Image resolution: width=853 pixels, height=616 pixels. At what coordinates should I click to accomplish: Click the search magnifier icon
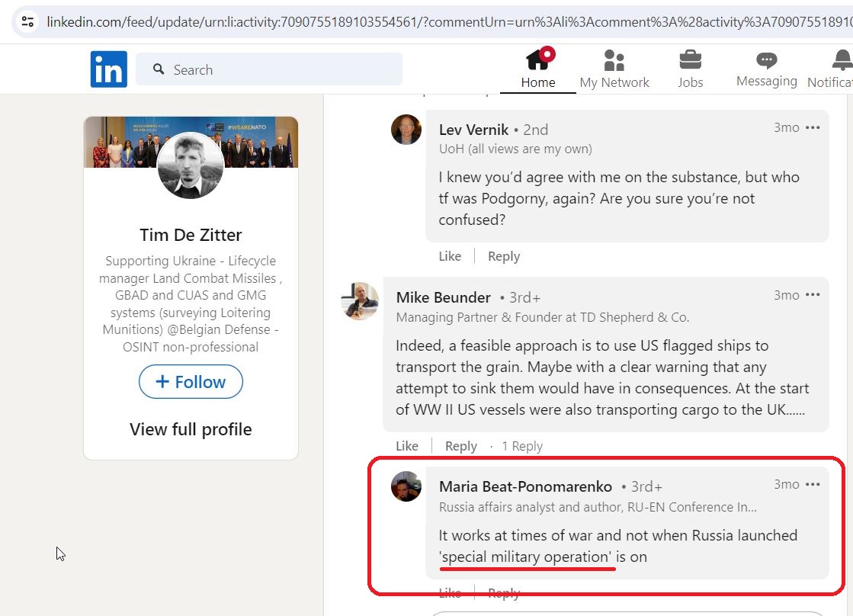pos(159,69)
